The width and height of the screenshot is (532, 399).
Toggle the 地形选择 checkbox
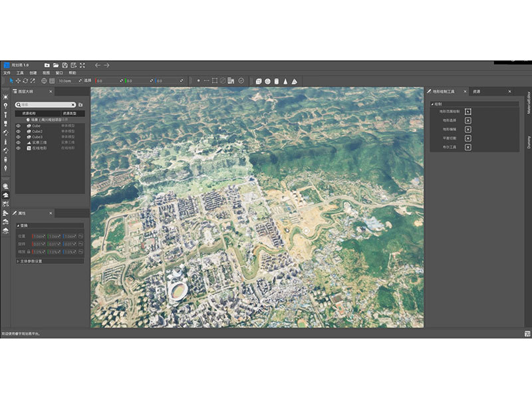pos(468,120)
